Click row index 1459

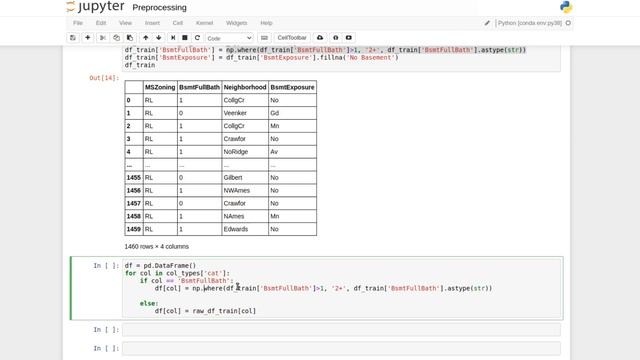coord(133,229)
